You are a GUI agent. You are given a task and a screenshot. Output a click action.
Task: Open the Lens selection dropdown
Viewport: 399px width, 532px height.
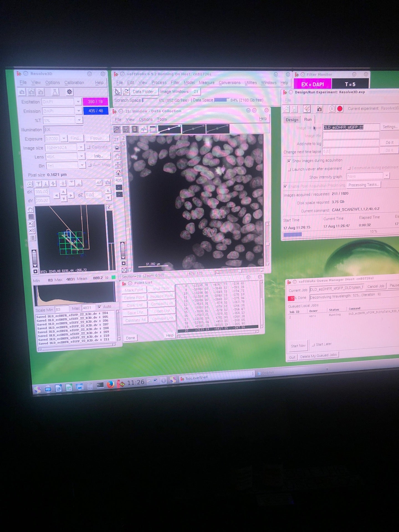(81, 156)
